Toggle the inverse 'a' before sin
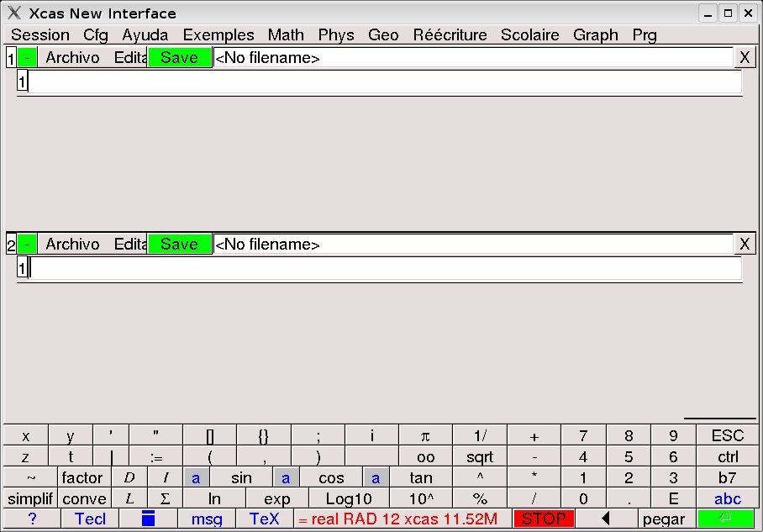 tap(196, 478)
